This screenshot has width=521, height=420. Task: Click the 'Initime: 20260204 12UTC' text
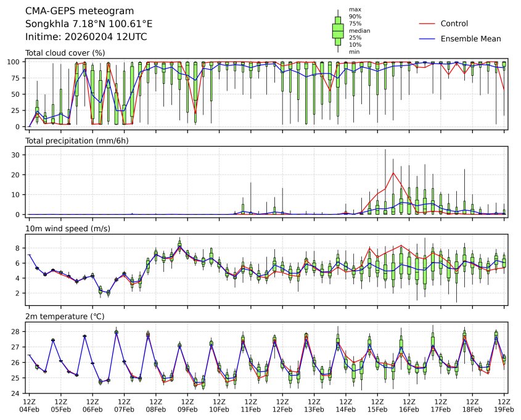click(86, 36)
